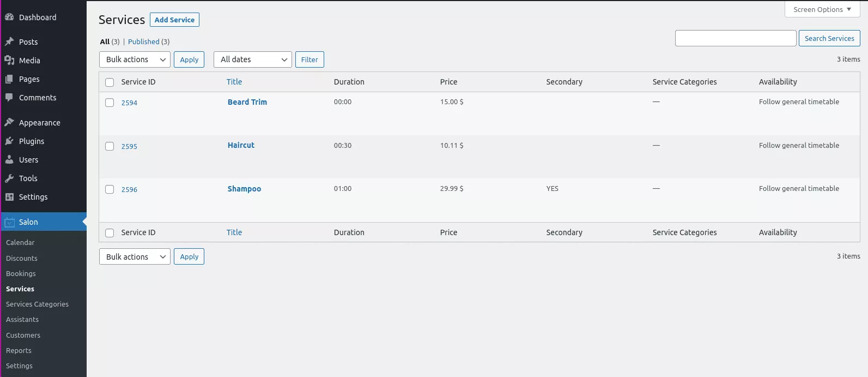Click the Shampoo duration 01:00
This screenshot has width=868, height=377.
343,188
